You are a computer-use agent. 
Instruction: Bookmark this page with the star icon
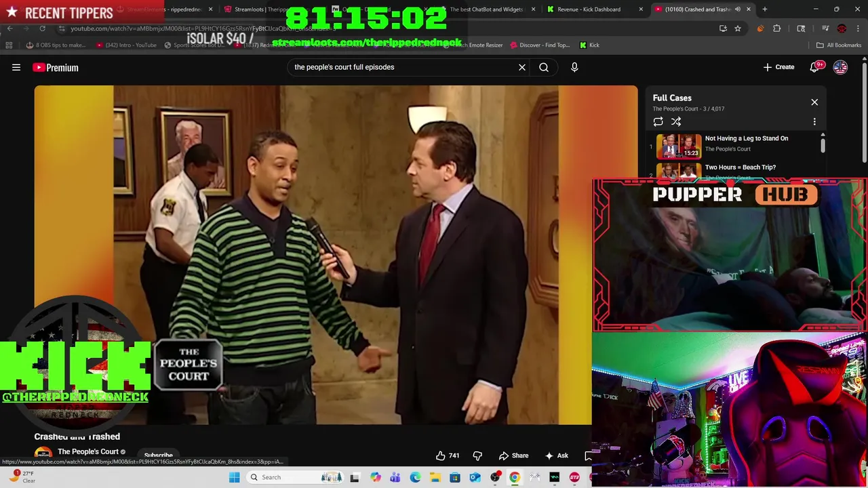(x=737, y=28)
